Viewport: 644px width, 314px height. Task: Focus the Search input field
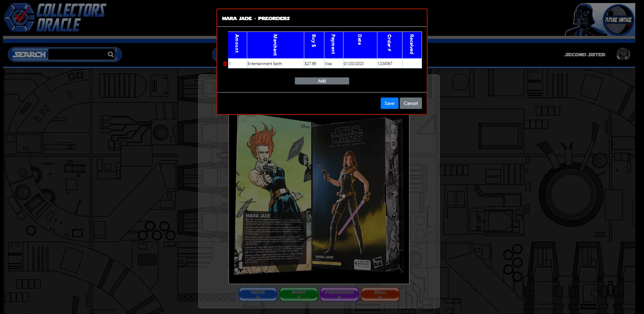(x=78, y=54)
